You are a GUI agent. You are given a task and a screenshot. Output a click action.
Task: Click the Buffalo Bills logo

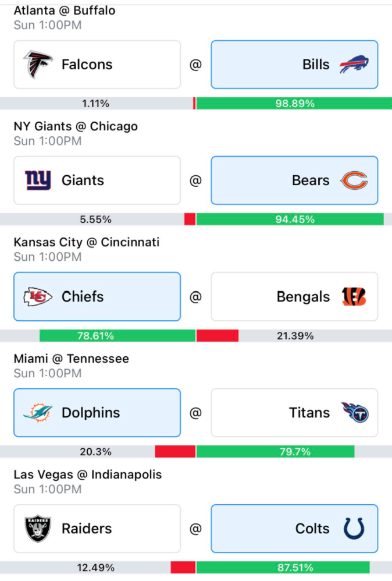tap(354, 65)
